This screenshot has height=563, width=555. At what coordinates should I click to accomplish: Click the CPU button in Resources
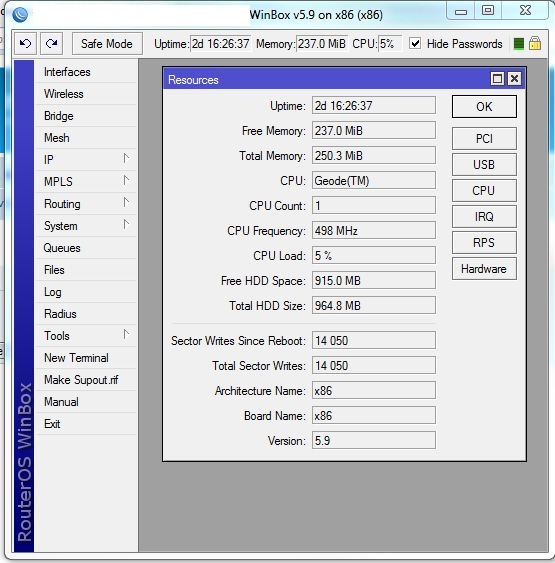(x=484, y=191)
